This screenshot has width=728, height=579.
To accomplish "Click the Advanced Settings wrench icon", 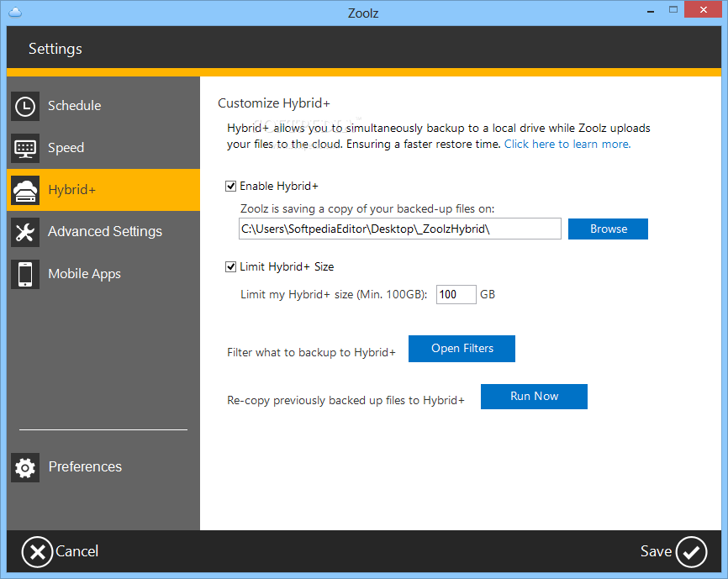I will (25, 233).
